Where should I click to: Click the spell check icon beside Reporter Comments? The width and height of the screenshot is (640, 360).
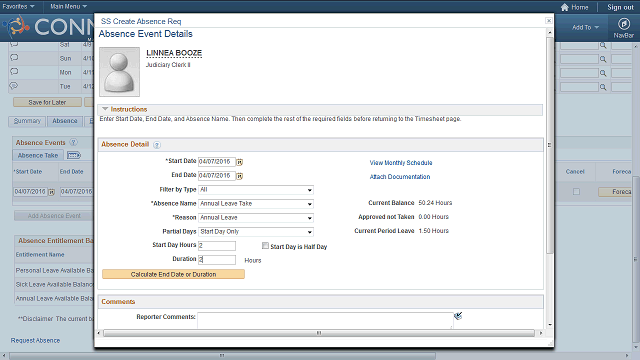point(458,316)
